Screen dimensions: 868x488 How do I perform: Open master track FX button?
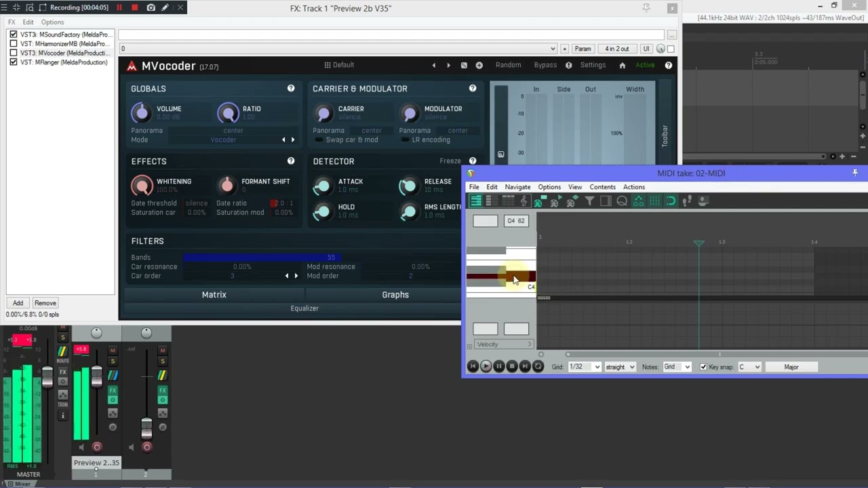tap(62, 372)
